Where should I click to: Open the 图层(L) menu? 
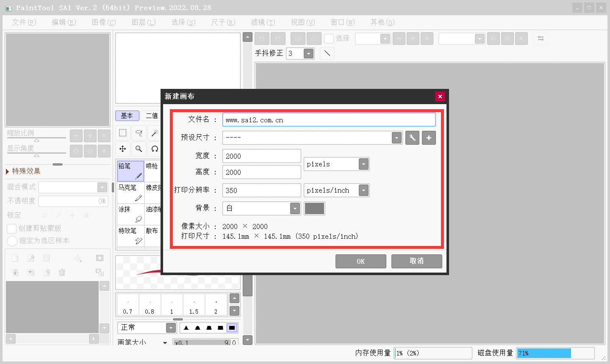pyautogui.click(x=144, y=22)
